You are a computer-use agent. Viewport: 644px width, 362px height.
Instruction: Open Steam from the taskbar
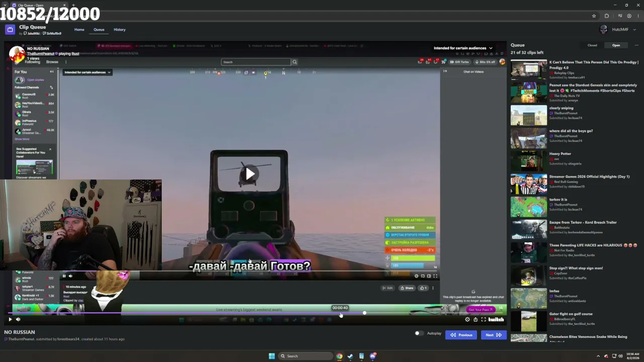(351, 356)
